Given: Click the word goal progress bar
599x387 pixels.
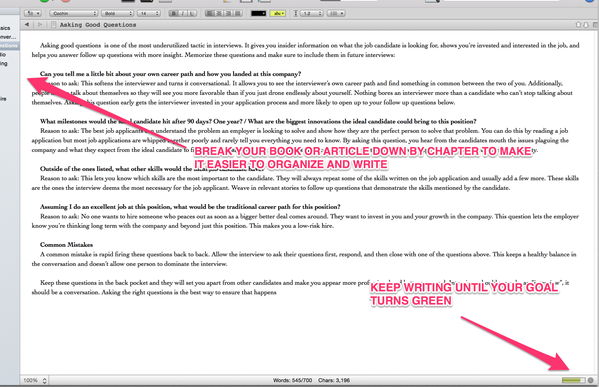Looking at the screenshot, I should pos(573,380).
